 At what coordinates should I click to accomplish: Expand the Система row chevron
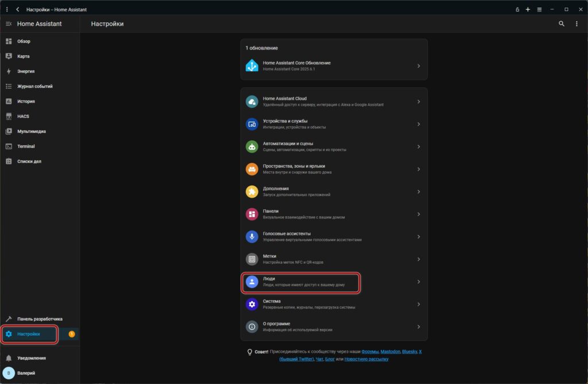(419, 304)
